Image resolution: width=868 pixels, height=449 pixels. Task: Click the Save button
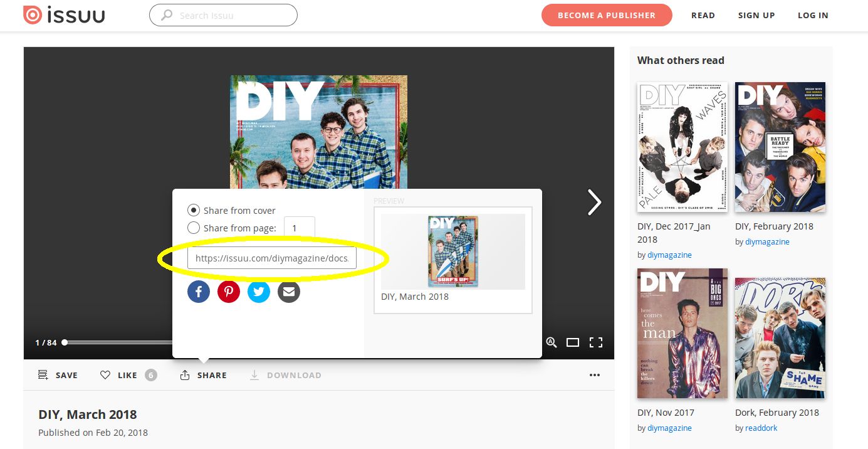pyautogui.click(x=58, y=375)
